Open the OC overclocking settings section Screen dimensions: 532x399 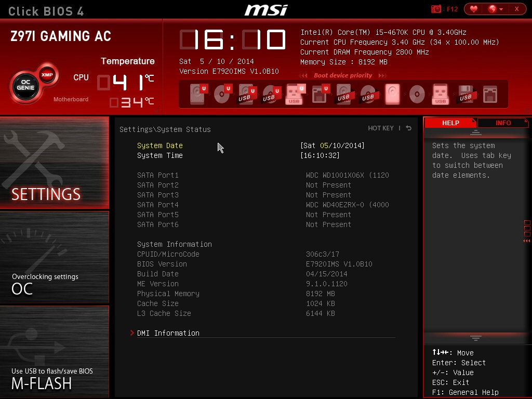coord(54,257)
